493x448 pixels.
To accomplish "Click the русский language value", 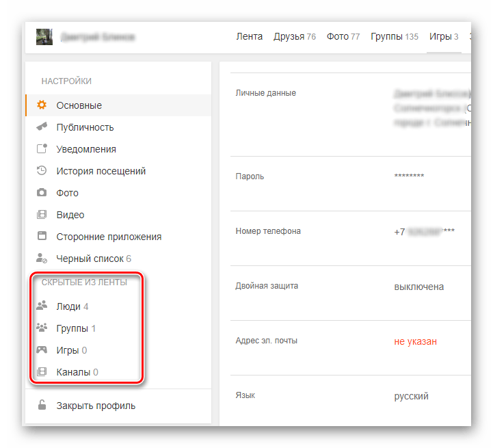I will click(x=411, y=397).
